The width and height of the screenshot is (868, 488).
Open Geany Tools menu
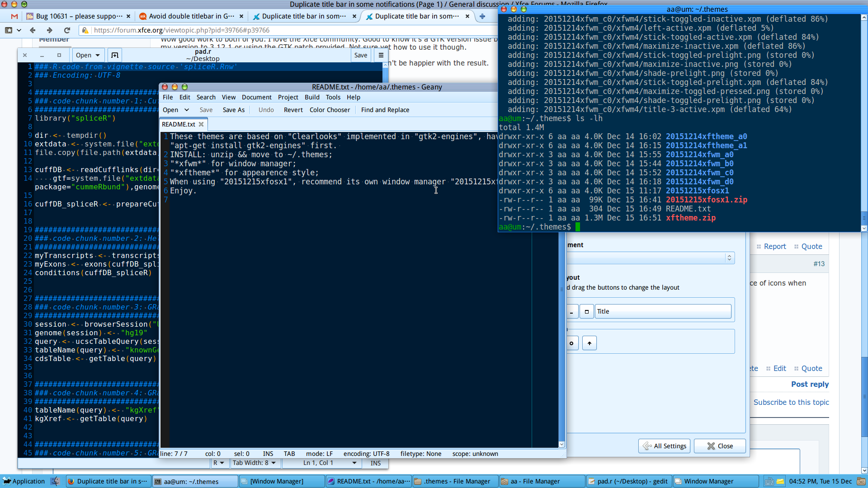point(333,97)
